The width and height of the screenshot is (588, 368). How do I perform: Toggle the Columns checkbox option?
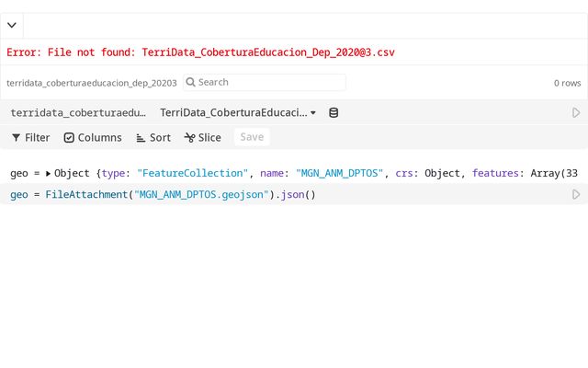[x=93, y=137]
